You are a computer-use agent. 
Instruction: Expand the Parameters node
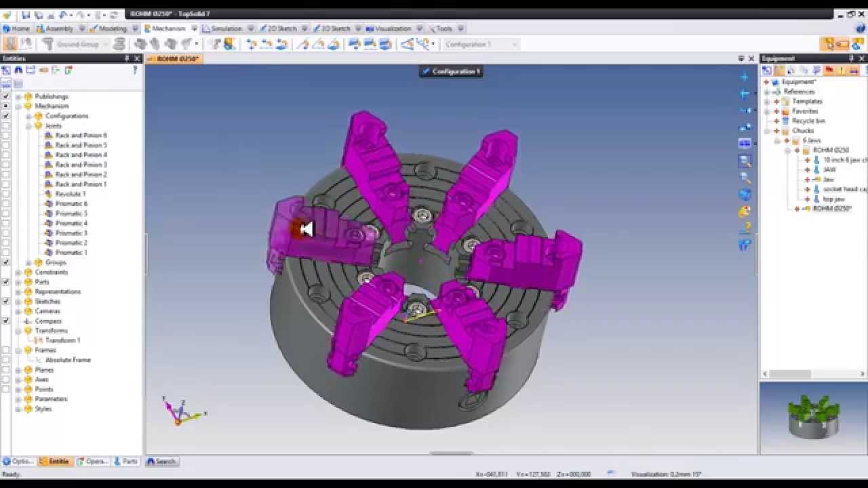coord(18,399)
